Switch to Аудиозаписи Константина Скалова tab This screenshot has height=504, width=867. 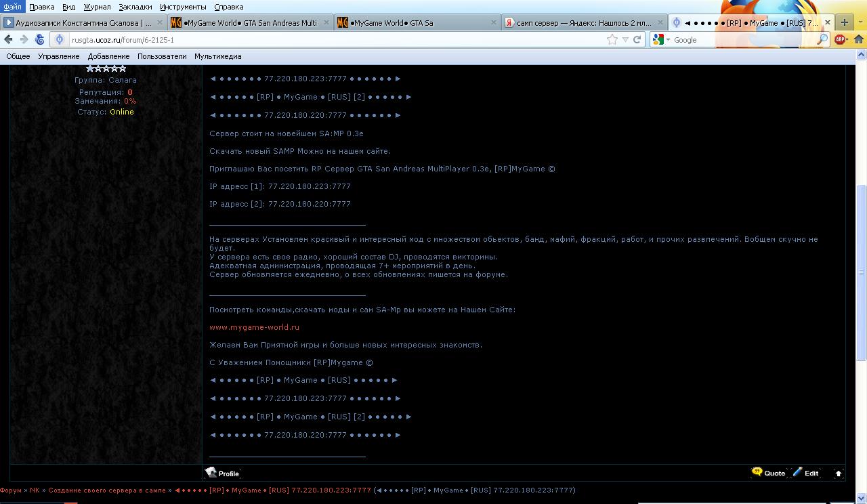(84, 22)
